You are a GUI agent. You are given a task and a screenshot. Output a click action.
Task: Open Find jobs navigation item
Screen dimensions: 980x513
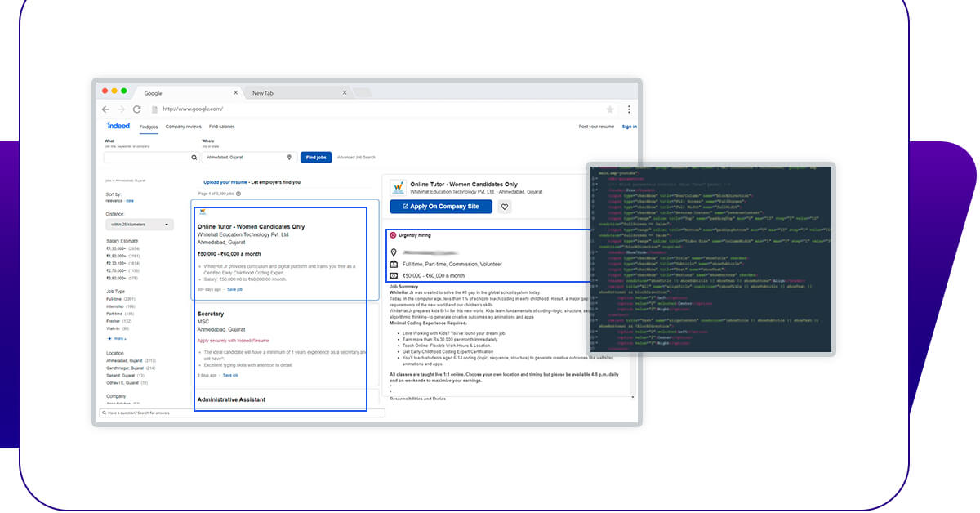coord(149,127)
